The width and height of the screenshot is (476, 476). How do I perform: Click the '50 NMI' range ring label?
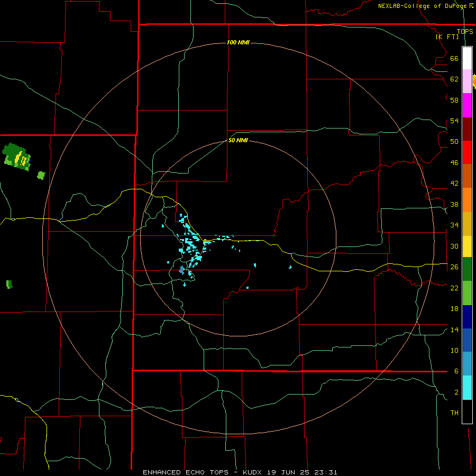tap(238, 140)
